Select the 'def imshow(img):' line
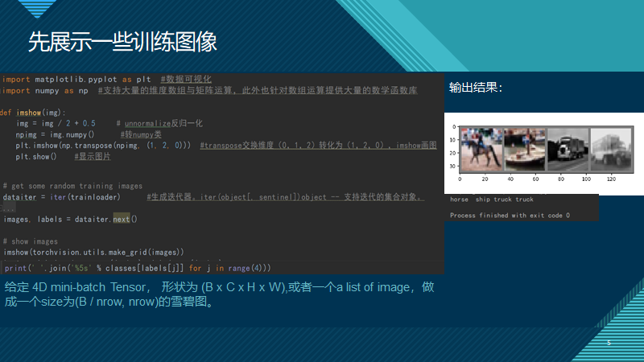 click(33, 113)
